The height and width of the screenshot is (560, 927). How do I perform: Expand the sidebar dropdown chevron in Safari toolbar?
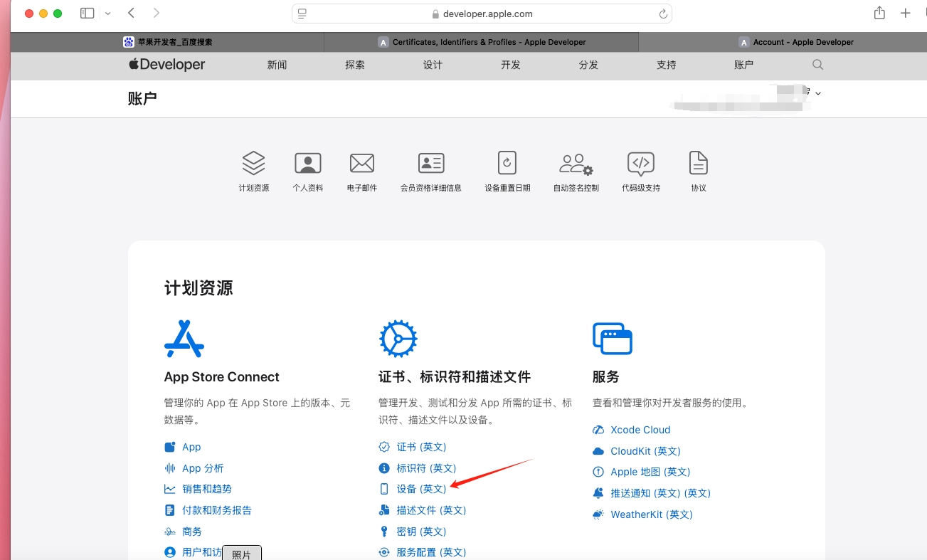(108, 14)
